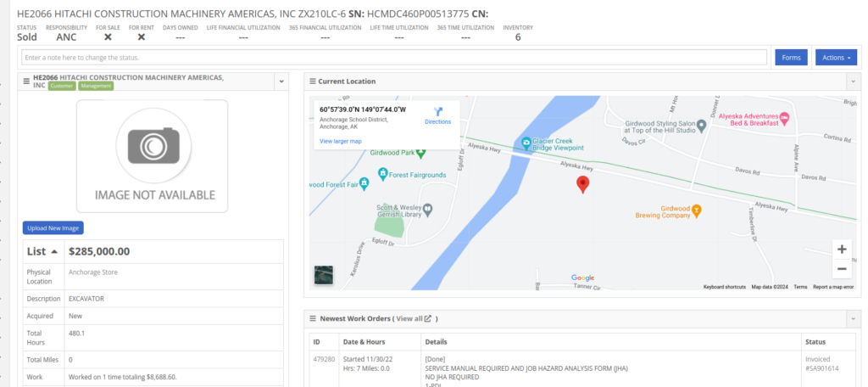The height and width of the screenshot is (387, 868).
Task: Click Worked on 1 time totaling text
Action: tap(122, 377)
